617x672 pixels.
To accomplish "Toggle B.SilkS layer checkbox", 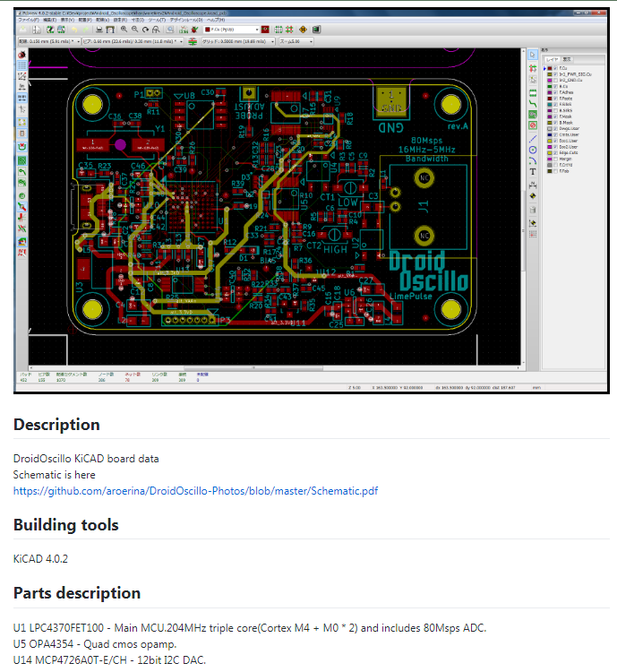I will 555,110.
